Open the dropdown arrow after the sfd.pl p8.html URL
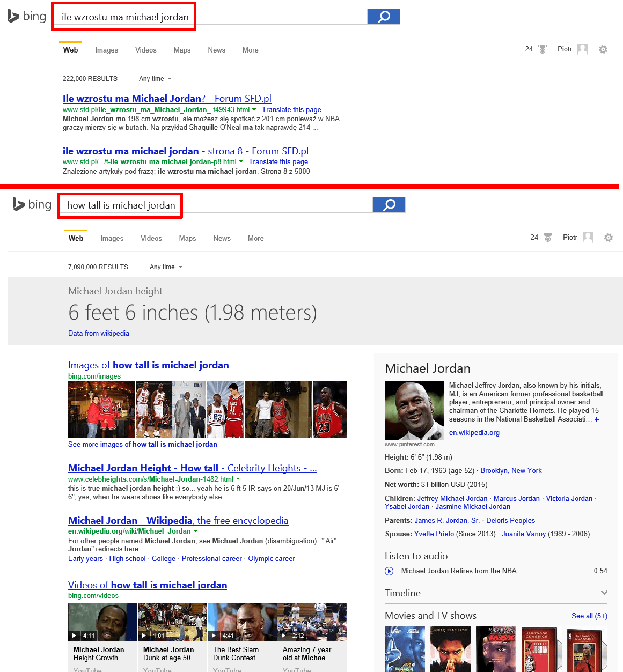 click(x=241, y=161)
